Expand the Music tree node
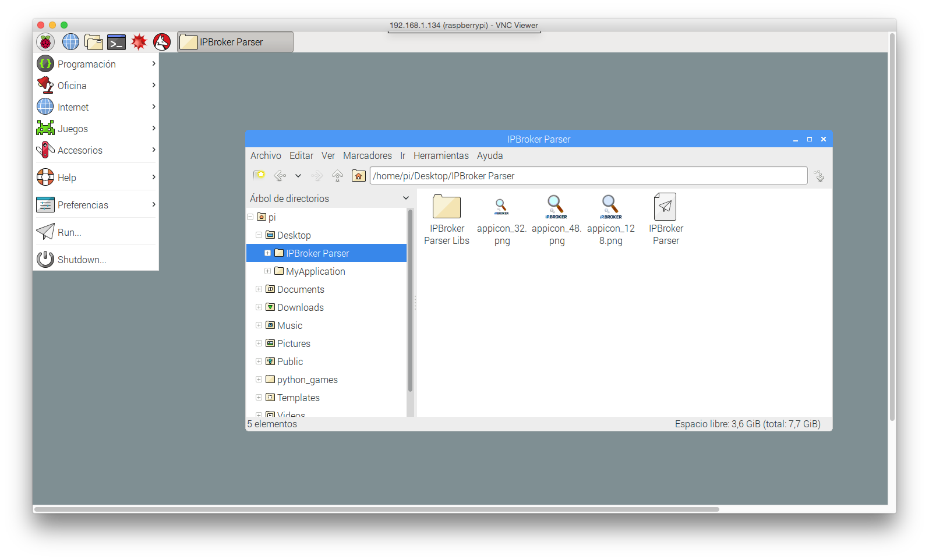Image resolution: width=929 pixels, height=560 pixels. pos(259,325)
